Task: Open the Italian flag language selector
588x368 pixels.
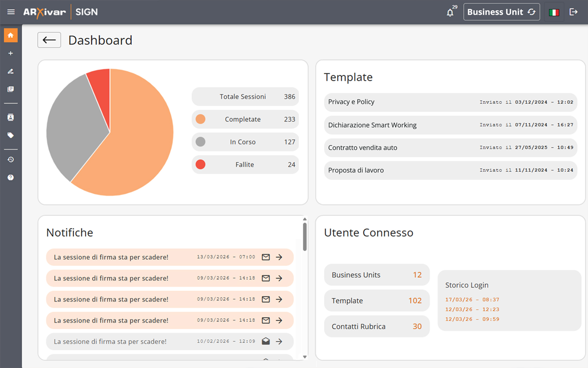Action: (554, 12)
